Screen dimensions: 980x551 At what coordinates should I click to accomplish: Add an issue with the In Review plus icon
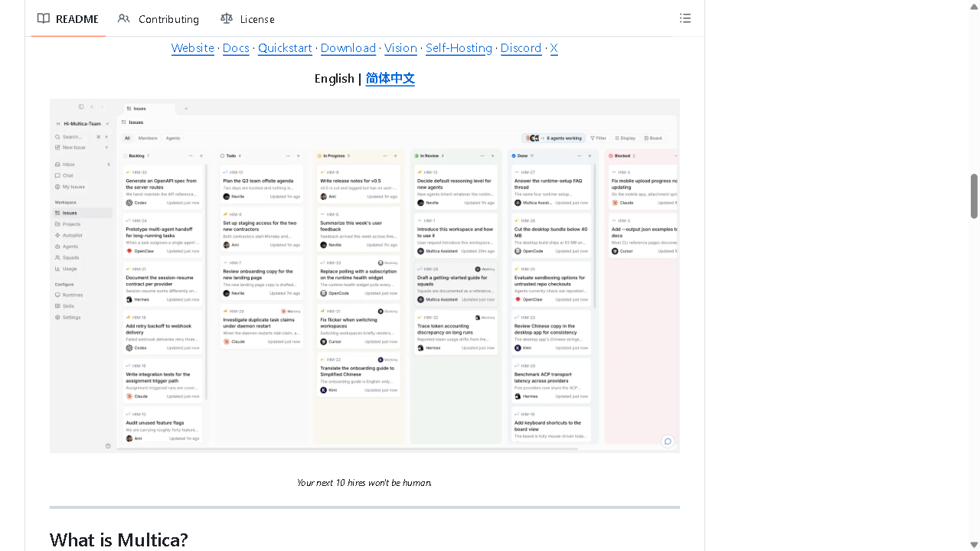492,156
